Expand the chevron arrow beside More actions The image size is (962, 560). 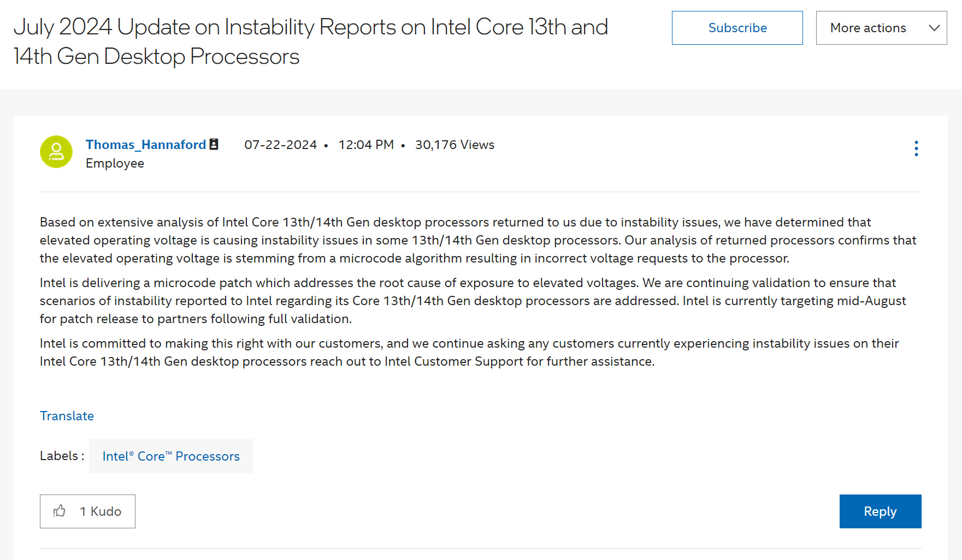(934, 28)
